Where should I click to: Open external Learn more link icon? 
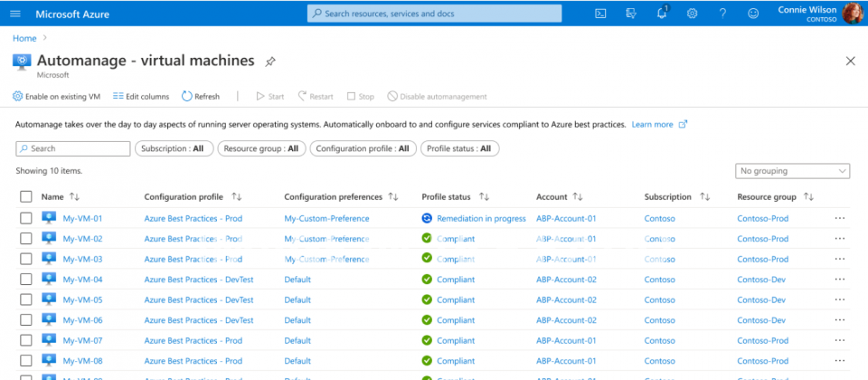tap(683, 124)
